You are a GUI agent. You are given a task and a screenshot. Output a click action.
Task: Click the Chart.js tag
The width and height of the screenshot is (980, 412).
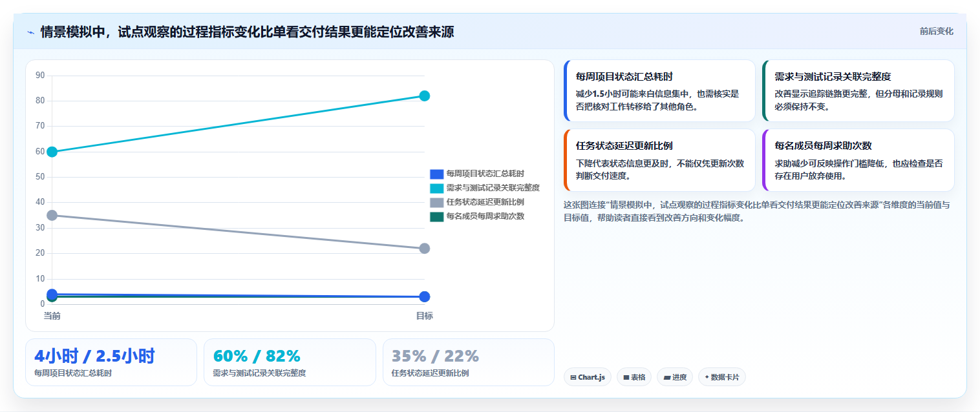(588, 377)
